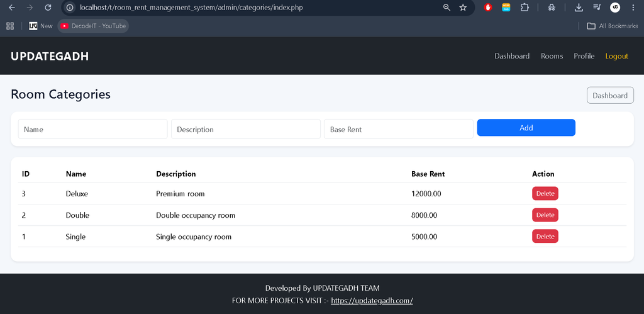Click the 8000.00 rent value
The width and height of the screenshot is (644, 314).
(425, 215)
